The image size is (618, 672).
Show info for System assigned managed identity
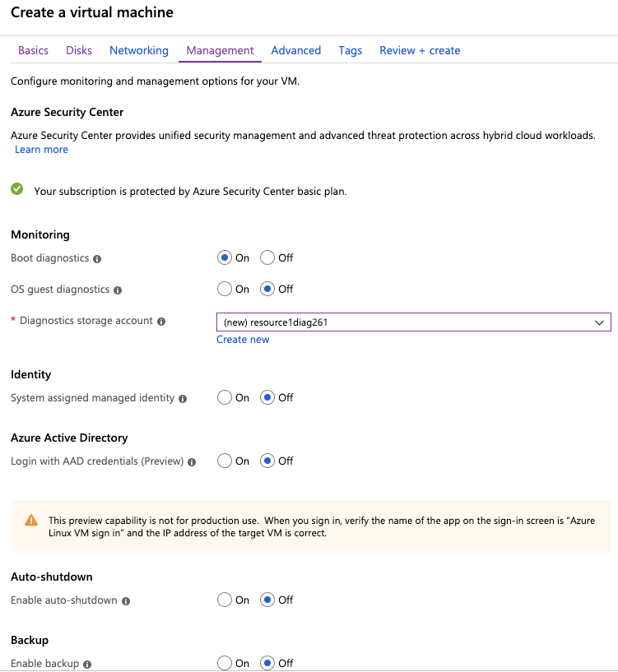pos(183,399)
